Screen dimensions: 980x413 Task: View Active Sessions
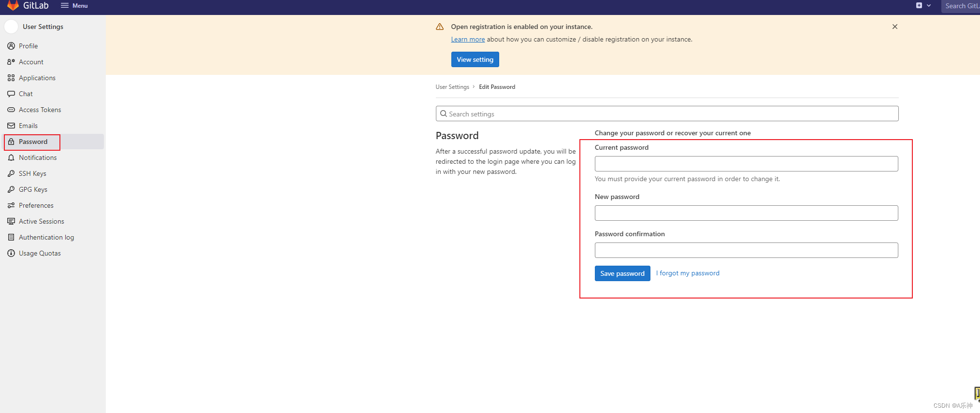click(53, 221)
